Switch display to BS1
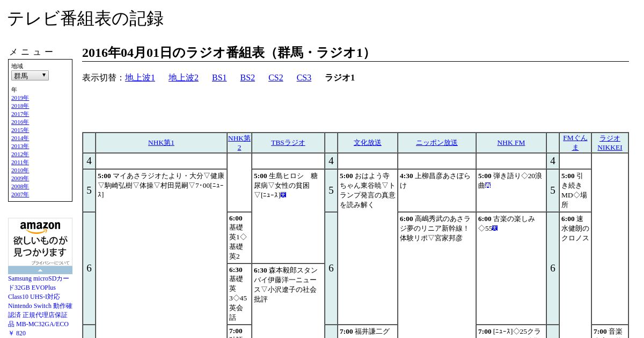Viewport: 644px width, 338px height. point(219,78)
